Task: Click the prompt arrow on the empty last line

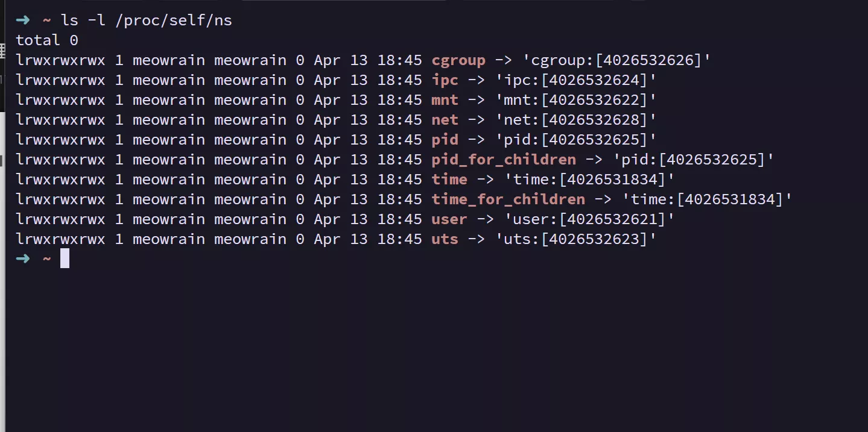Action: point(22,258)
